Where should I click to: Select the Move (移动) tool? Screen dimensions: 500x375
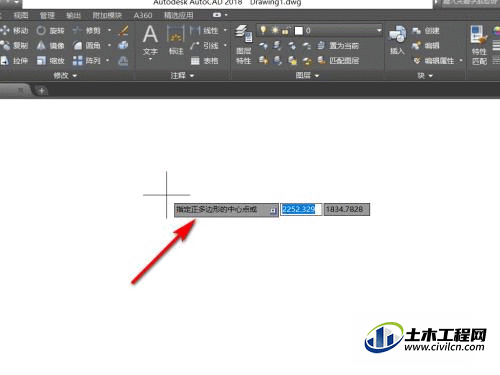coord(14,31)
